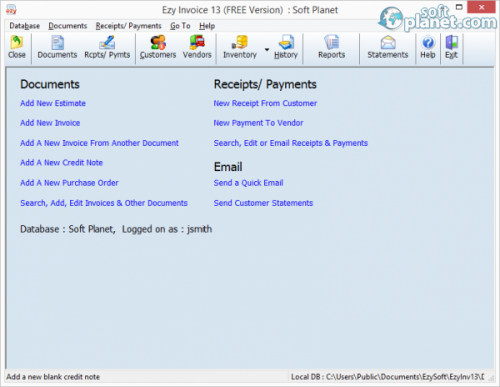The height and width of the screenshot is (387, 500).
Task: Click the Database : Soft Planet status text
Action: tap(68, 229)
